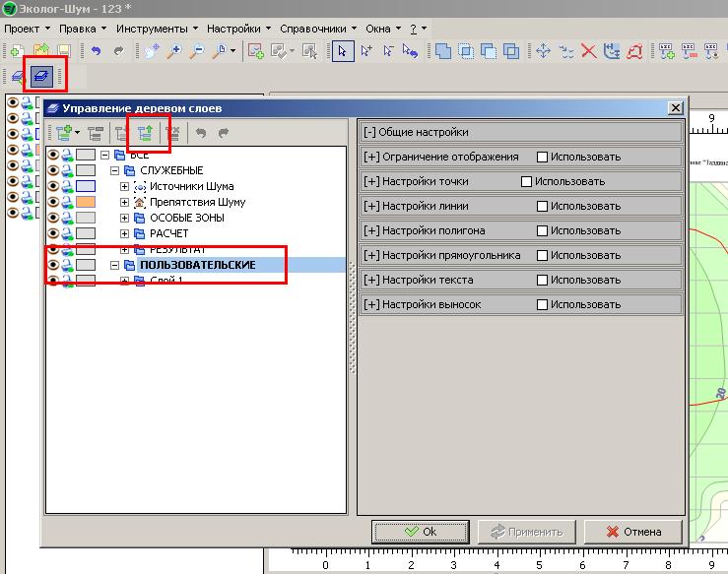Open the Справочники menu
The image size is (728, 574).
pyautogui.click(x=317, y=29)
